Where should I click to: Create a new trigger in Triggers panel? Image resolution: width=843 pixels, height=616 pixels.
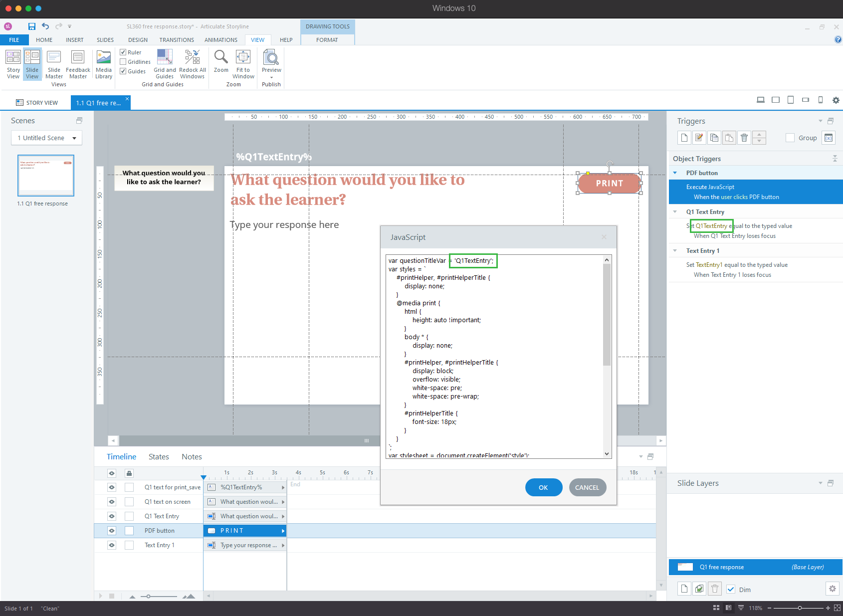coord(684,138)
